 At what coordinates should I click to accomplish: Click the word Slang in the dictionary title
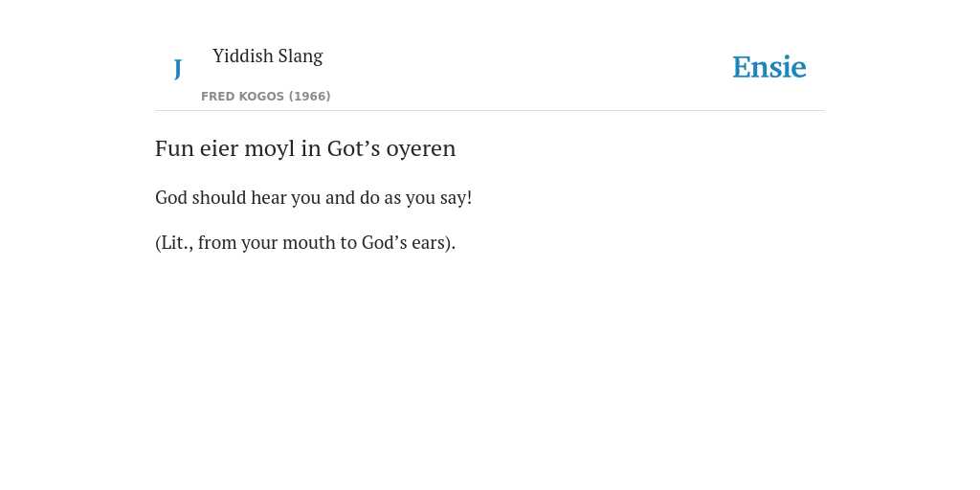(301, 56)
